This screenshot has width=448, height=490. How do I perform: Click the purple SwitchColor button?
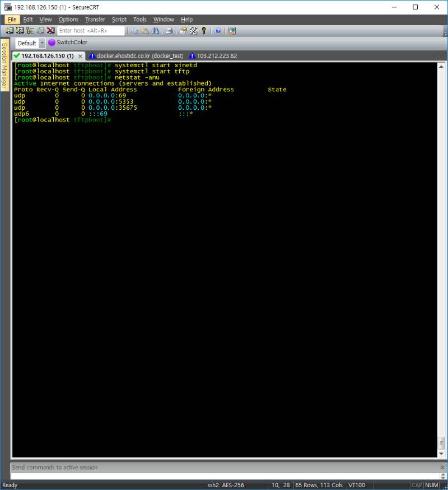(x=67, y=43)
